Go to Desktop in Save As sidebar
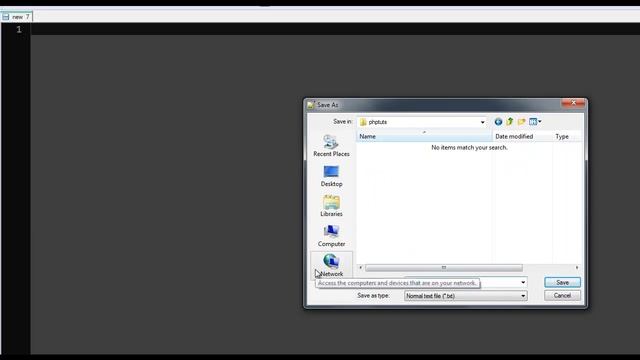 pos(331,176)
